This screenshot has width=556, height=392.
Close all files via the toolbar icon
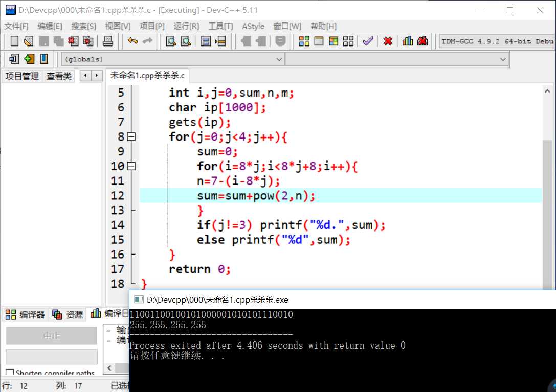88,41
